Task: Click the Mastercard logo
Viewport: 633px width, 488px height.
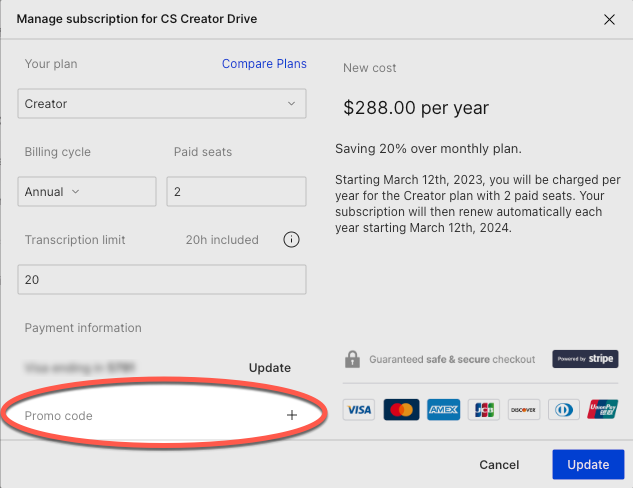Action: pyautogui.click(x=401, y=409)
